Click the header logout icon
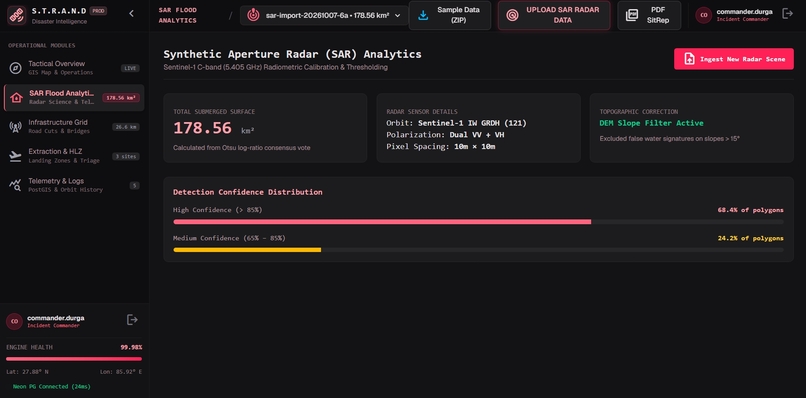This screenshot has height=398, width=806. [787, 14]
